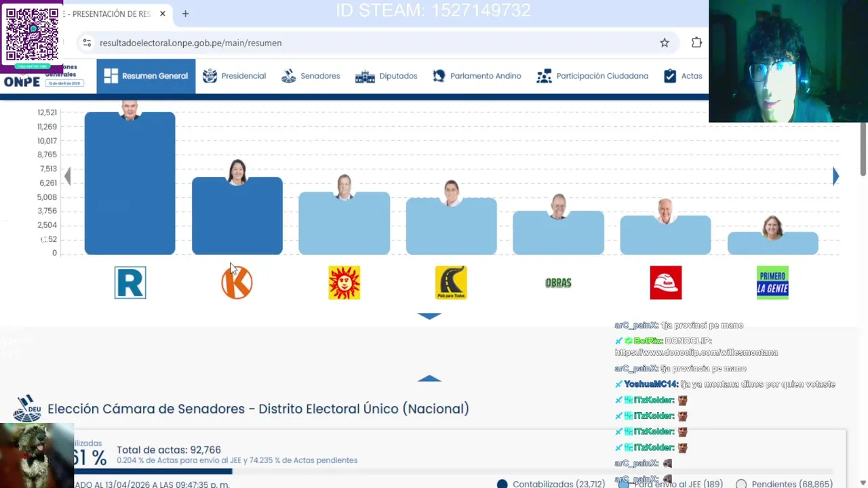The height and width of the screenshot is (488, 868).
Task: Open the Resumen General tab
Action: click(146, 76)
